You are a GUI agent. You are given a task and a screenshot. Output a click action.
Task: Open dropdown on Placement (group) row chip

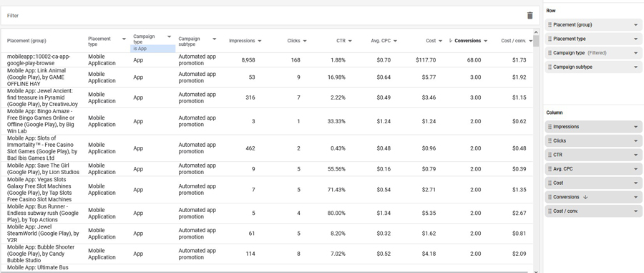coord(635,24)
